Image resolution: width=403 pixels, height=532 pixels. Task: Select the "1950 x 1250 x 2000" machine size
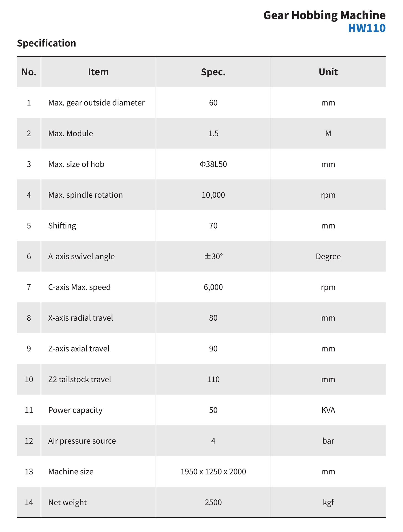point(213,472)
